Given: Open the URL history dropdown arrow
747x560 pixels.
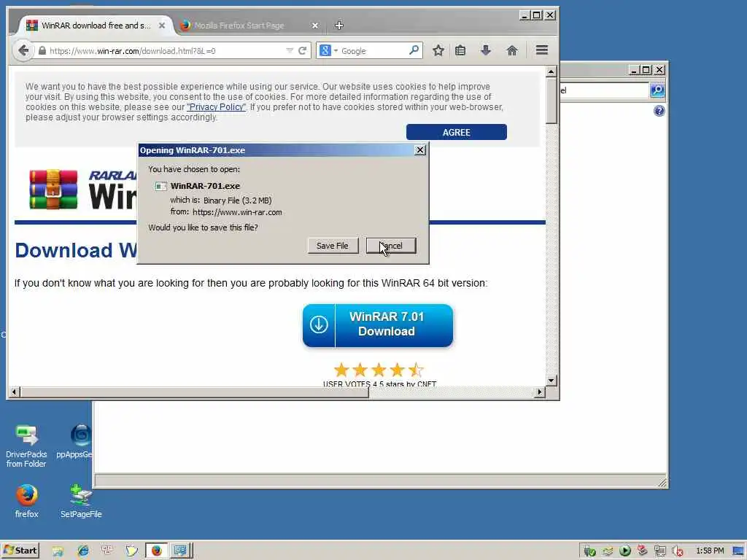Looking at the screenshot, I should coord(289,50).
